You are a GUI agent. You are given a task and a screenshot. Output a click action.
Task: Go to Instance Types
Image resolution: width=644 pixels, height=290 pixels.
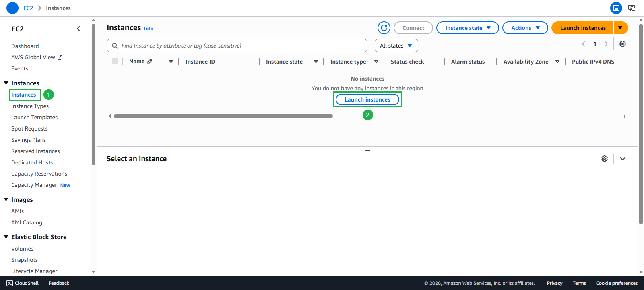tap(30, 106)
